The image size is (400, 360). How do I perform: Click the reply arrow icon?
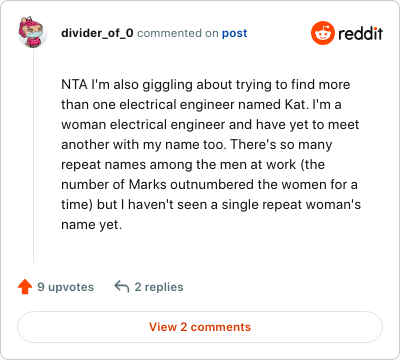pos(122,286)
